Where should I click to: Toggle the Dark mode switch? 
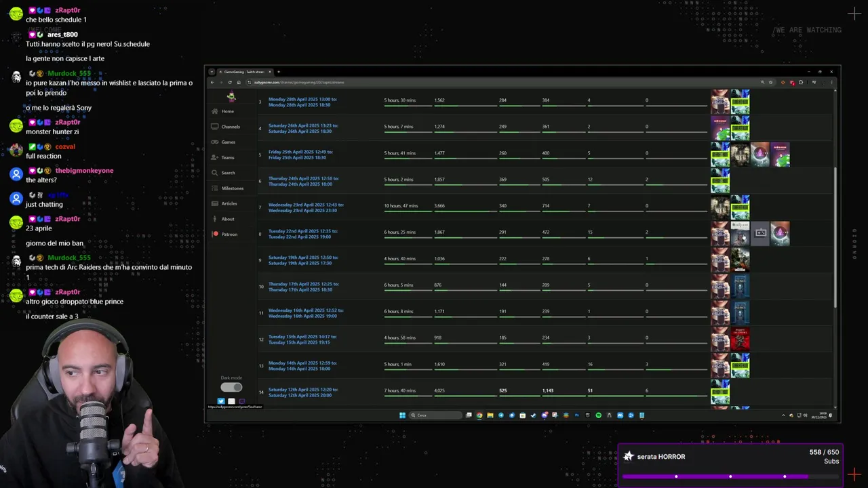231,387
